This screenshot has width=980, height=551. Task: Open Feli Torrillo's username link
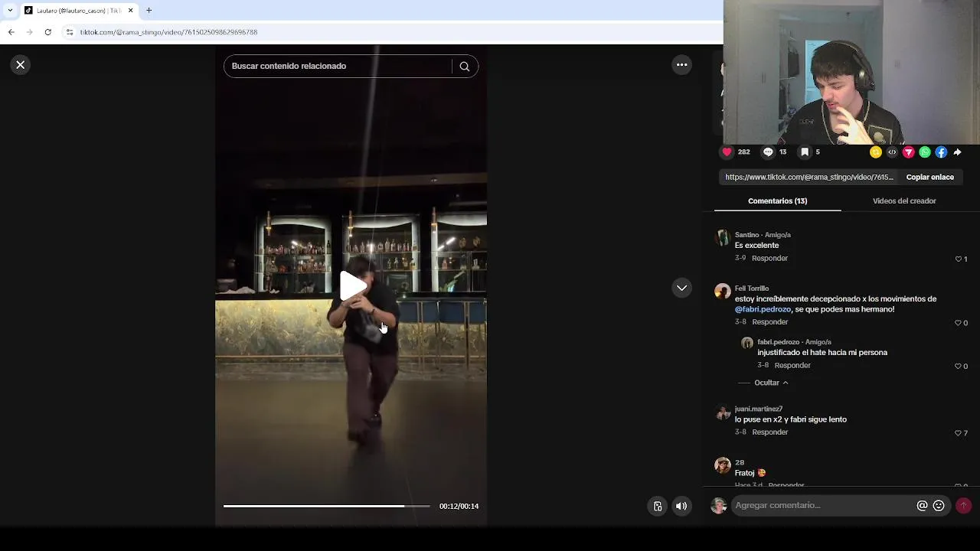tap(752, 289)
